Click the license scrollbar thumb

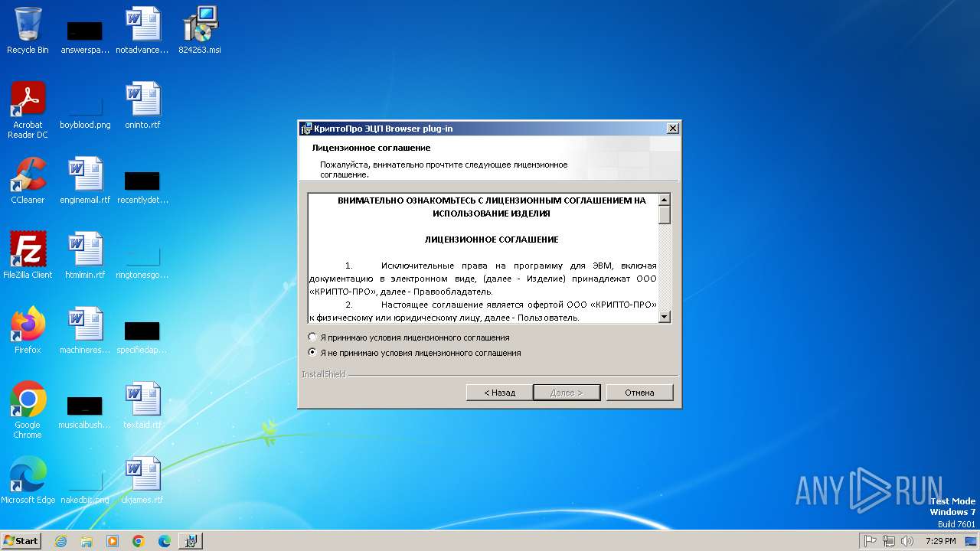664,214
